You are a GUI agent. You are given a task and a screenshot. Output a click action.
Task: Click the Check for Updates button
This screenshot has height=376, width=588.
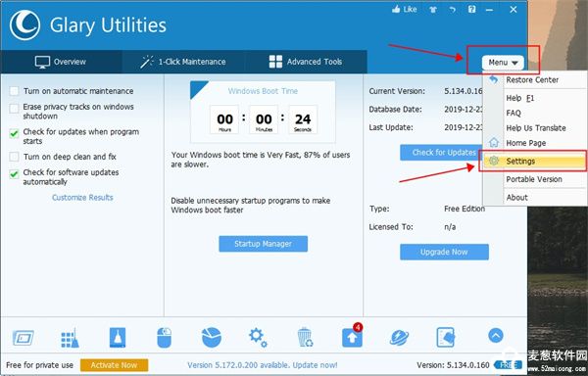[442, 153]
